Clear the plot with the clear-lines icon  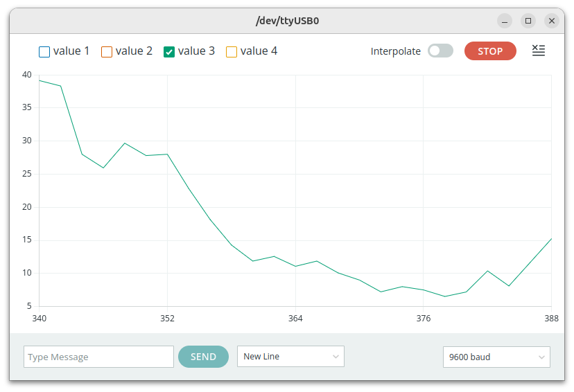(x=539, y=51)
